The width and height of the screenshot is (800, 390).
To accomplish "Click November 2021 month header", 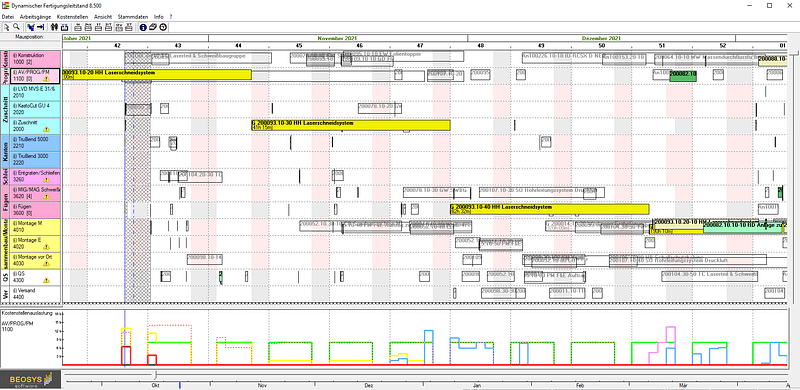I will click(337, 38).
